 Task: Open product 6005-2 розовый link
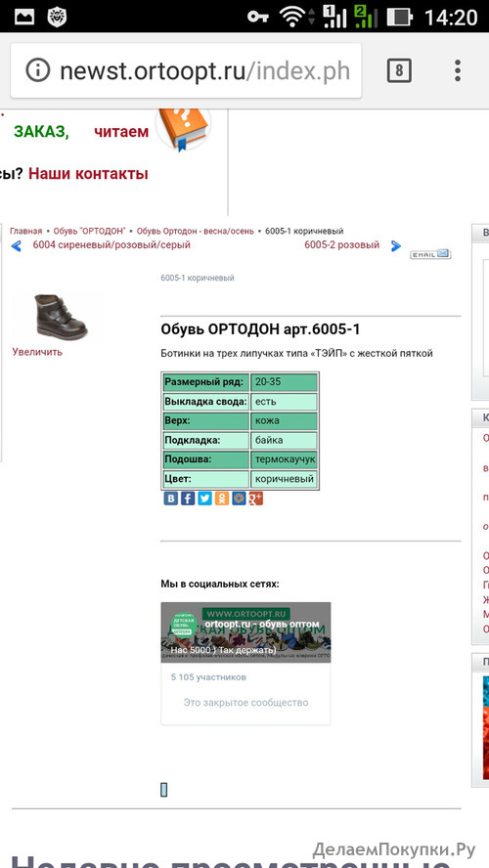pos(341,244)
